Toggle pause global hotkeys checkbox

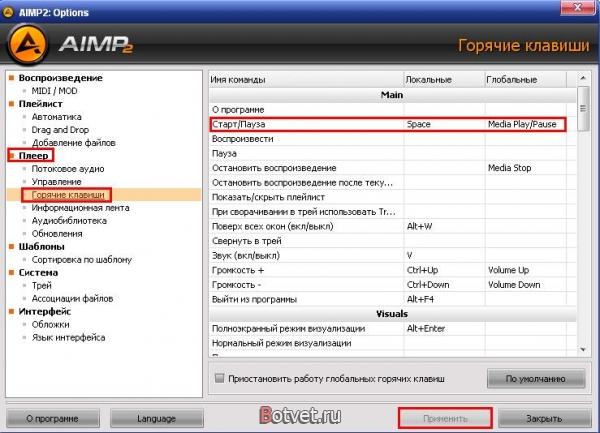point(219,378)
